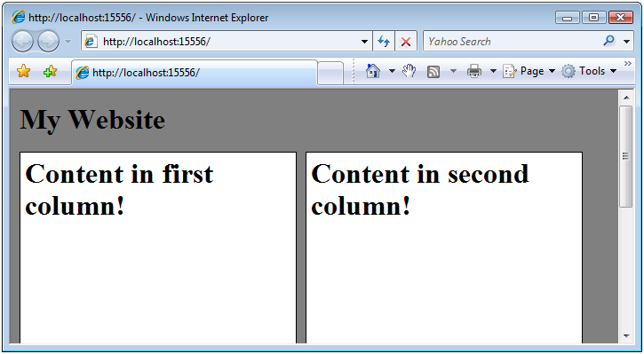The width and height of the screenshot is (644, 354).
Task: Click the Yahoo Search box
Action: tap(512, 42)
